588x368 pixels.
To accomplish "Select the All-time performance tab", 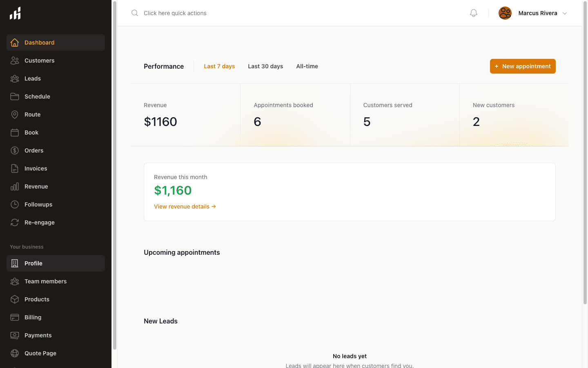I will click(307, 66).
